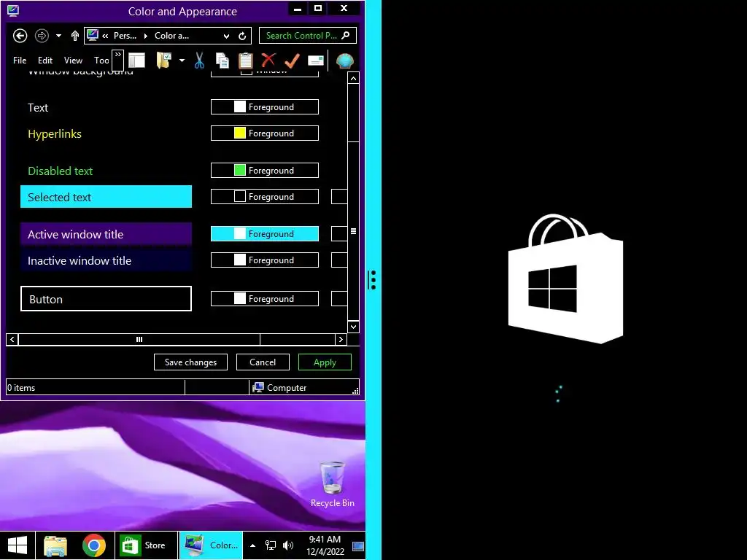Open the File menu

(20, 61)
